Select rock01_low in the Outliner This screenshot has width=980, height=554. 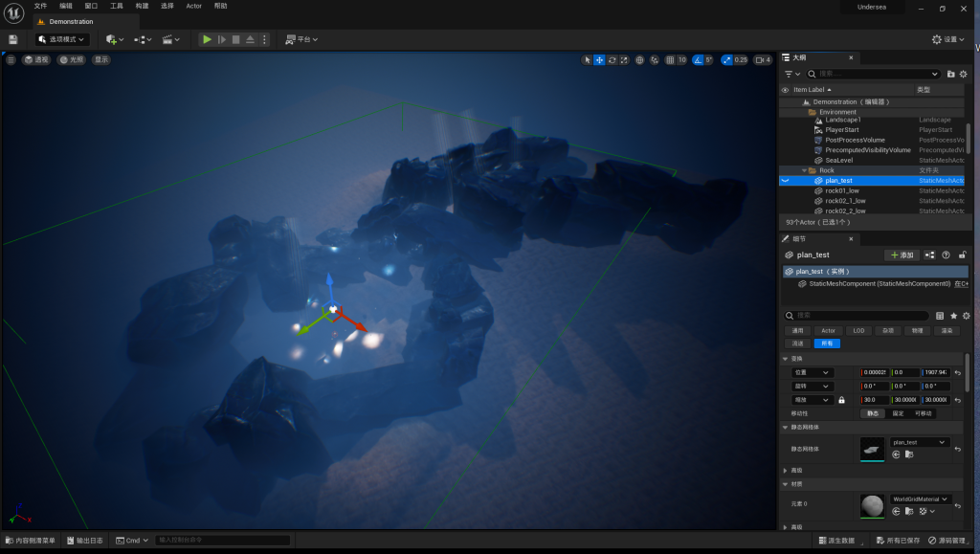click(841, 190)
